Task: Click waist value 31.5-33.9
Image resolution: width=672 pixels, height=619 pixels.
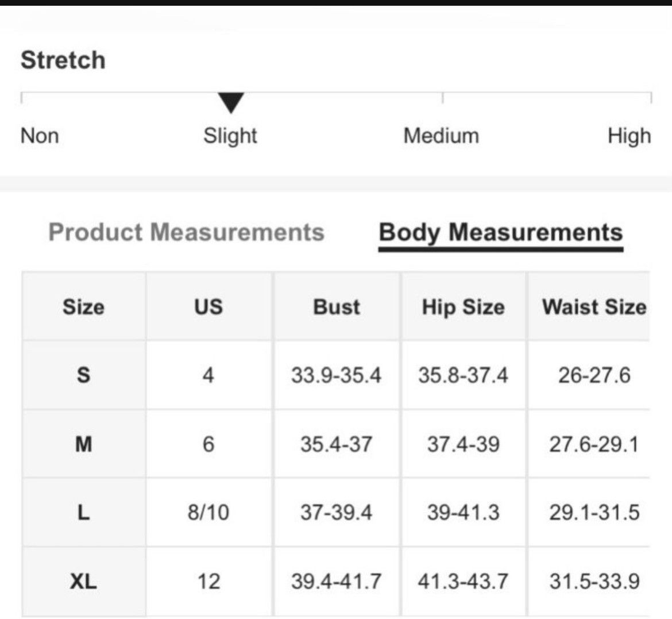Action: point(594,581)
